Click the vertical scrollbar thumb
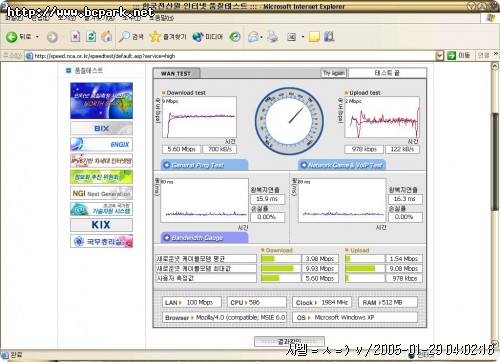This screenshot has width=500, height=362. point(495,162)
